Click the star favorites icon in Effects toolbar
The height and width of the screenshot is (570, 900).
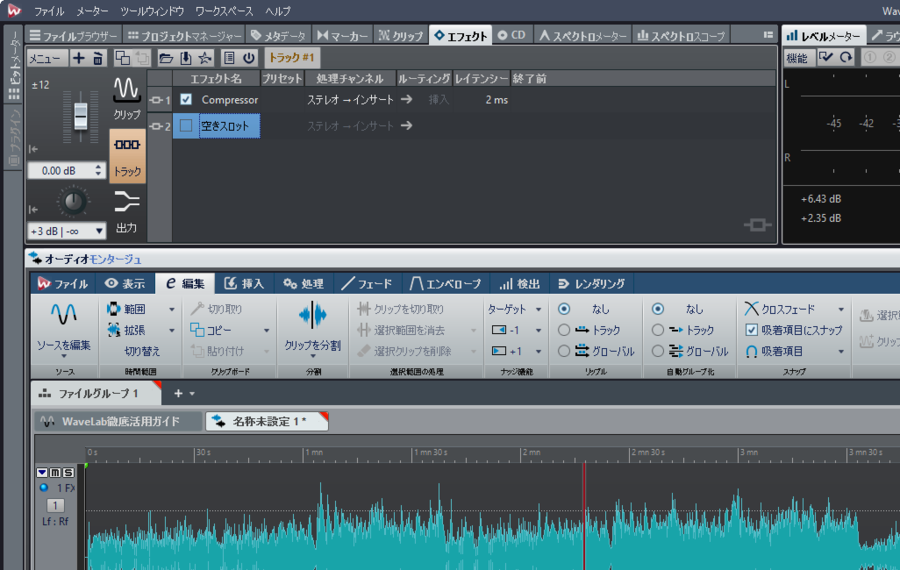[x=204, y=57]
